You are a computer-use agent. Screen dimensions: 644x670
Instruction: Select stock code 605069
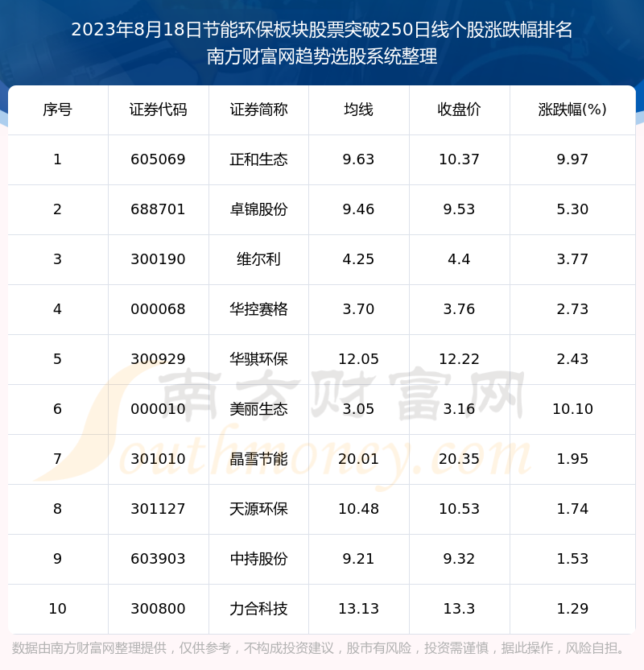158,159
